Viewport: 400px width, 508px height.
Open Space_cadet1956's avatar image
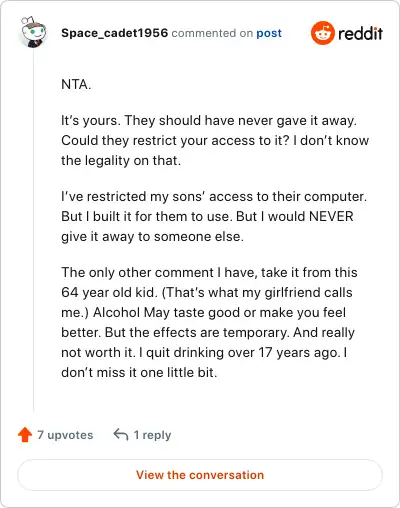tap(33, 32)
